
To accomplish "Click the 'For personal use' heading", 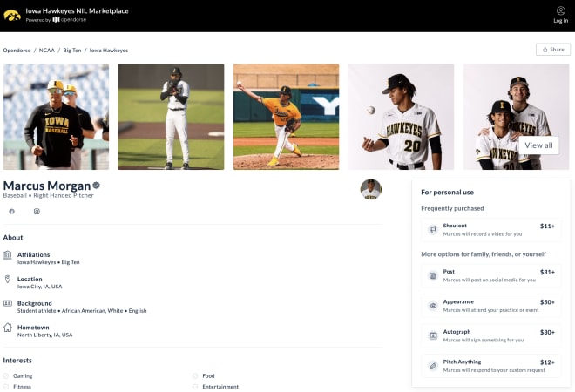I will pyautogui.click(x=448, y=193).
